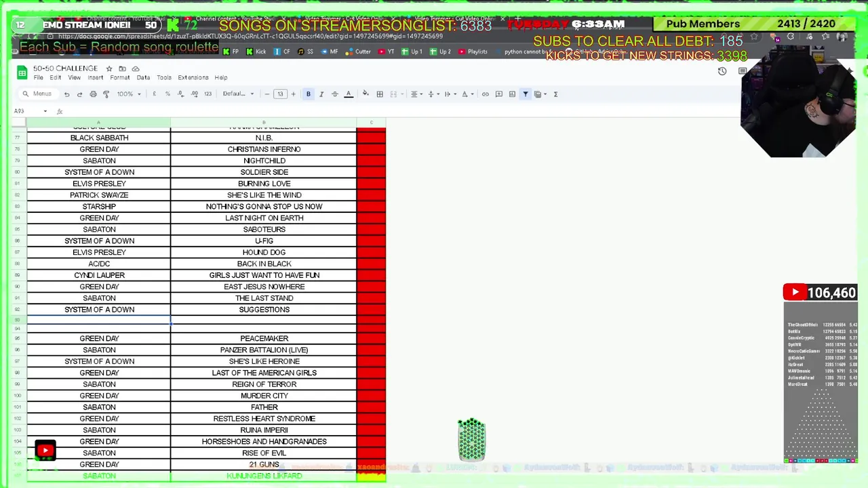Open the Kick bookmark
Screen dimensions: 868x488
(256, 52)
